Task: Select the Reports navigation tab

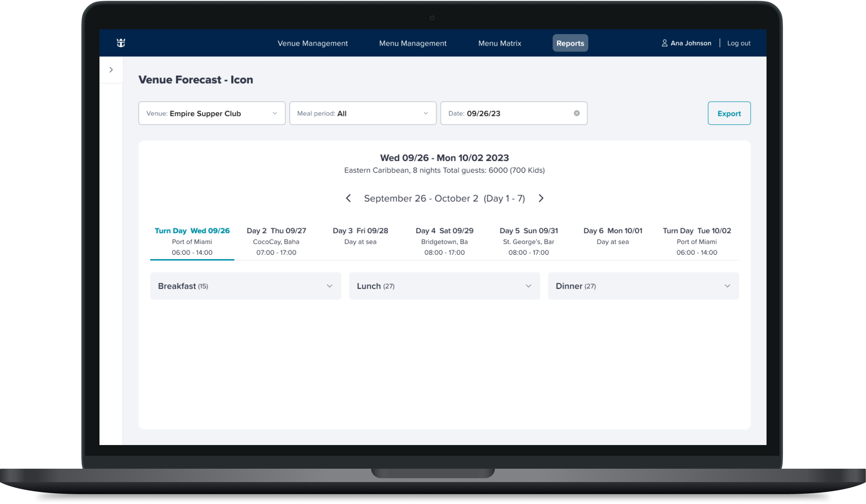Action: (x=570, y=43)
